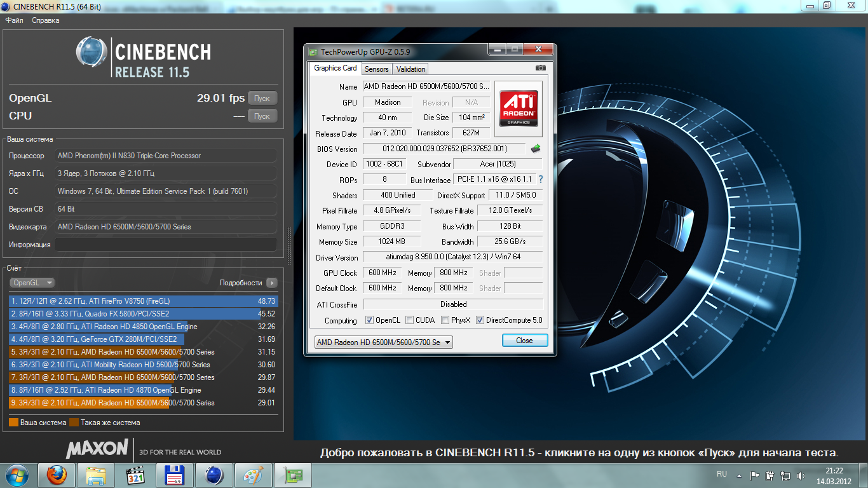Click the MAXON logo

pyautogui.click(x=97, y=448)
